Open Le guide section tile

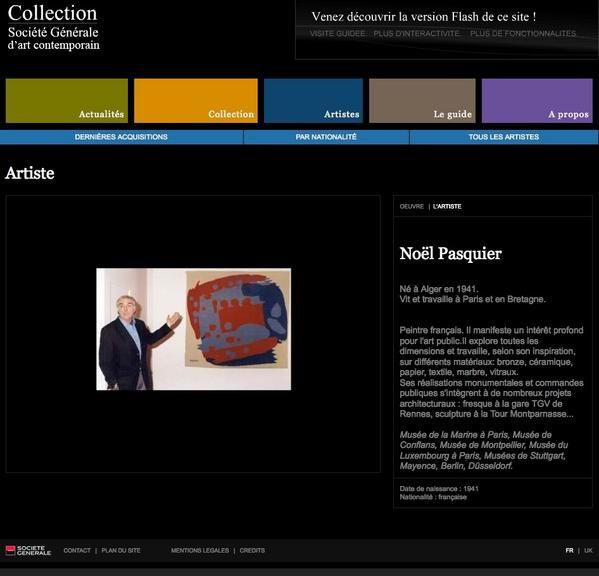[x=422, y=101]
